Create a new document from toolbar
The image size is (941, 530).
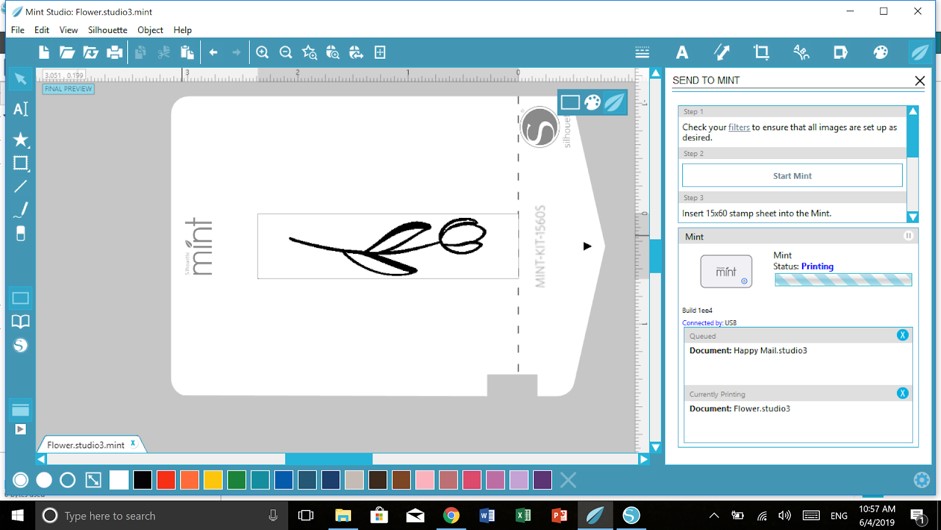pyautogui.click(x=44, y=53)
